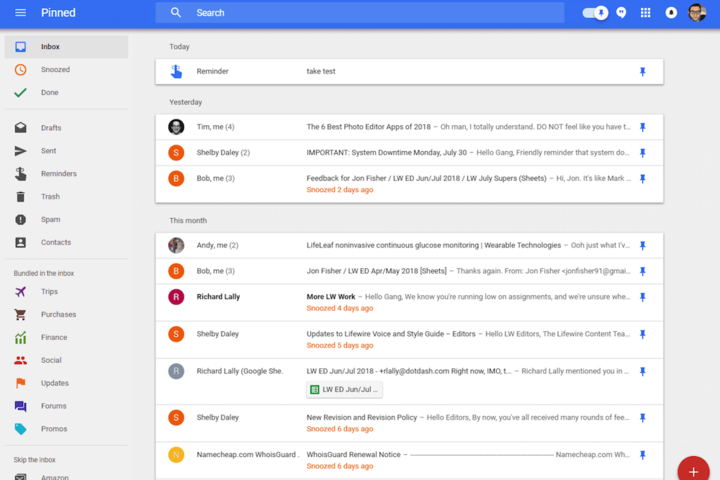
Task: Click the Contacts icon
Action: [x=20, y=243]
